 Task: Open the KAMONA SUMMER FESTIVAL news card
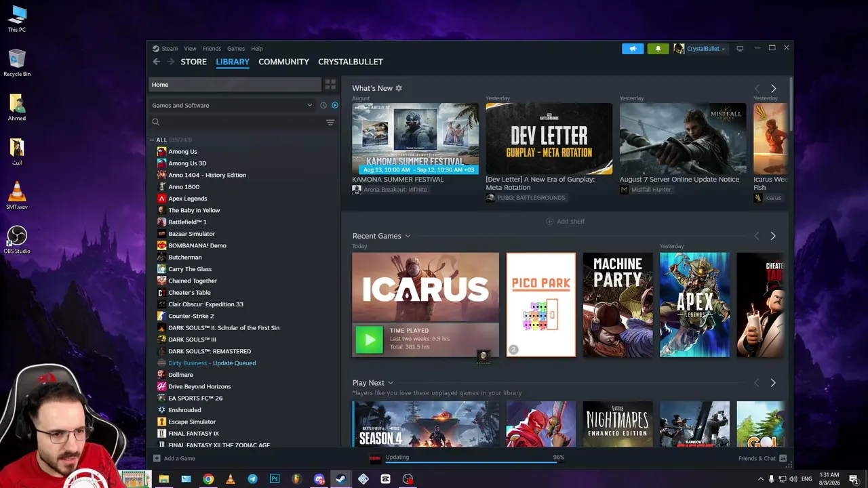[415, 139]
